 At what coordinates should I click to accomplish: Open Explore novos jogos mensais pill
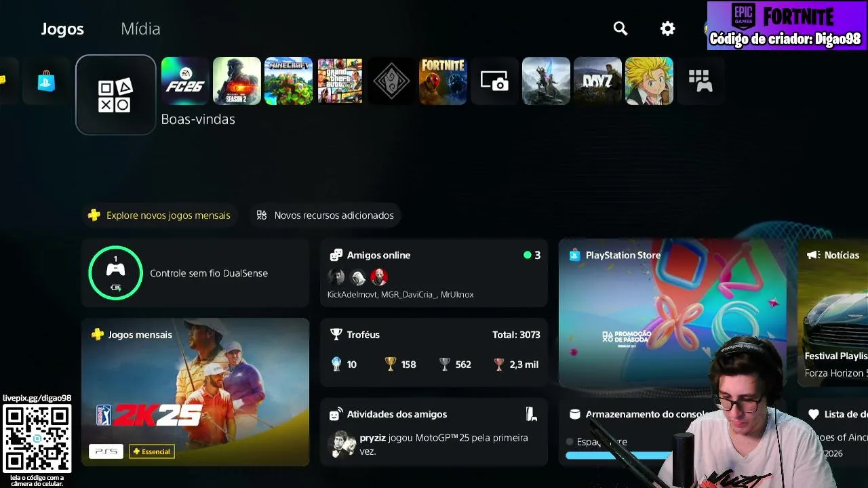click(160, 216)
